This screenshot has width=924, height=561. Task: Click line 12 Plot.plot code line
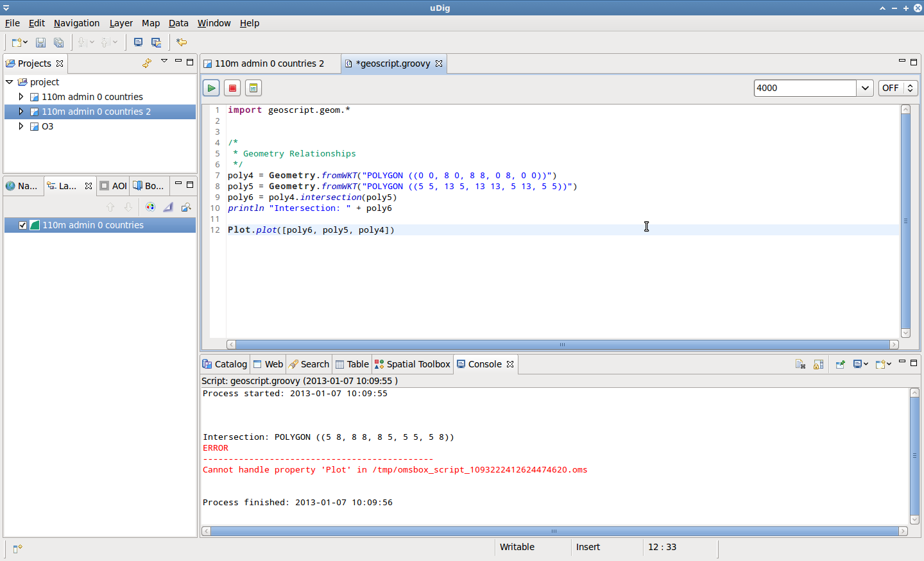311,230
